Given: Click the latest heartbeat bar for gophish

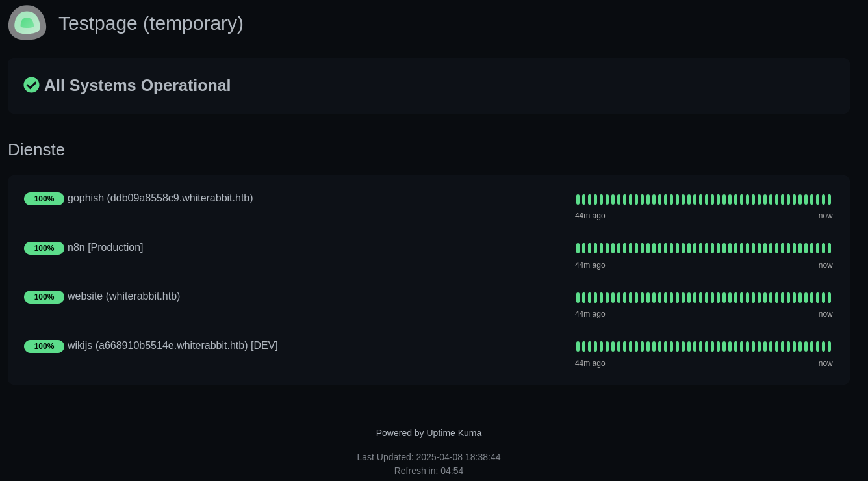Looking at the screenshot, I should (828, 200).
